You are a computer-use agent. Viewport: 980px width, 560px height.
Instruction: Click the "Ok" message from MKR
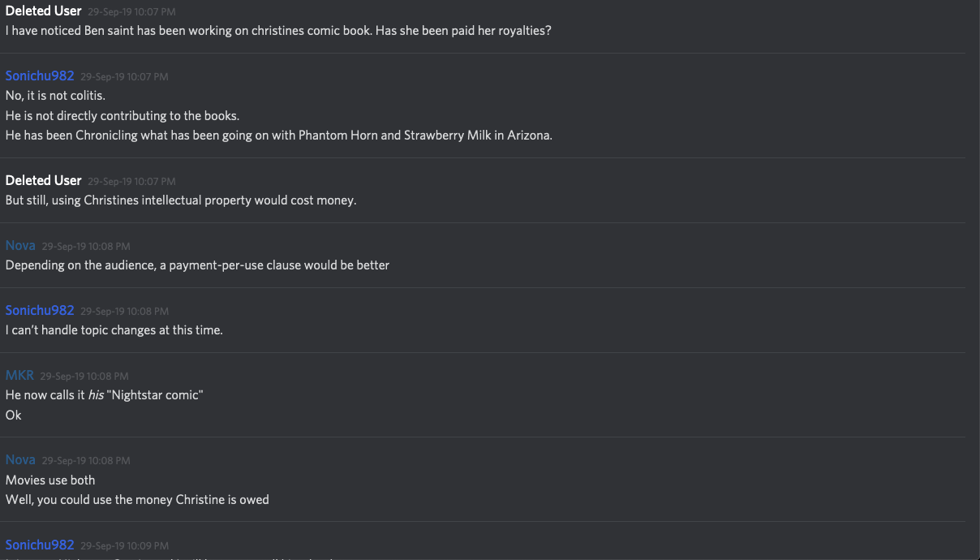[x=13, y=415]
